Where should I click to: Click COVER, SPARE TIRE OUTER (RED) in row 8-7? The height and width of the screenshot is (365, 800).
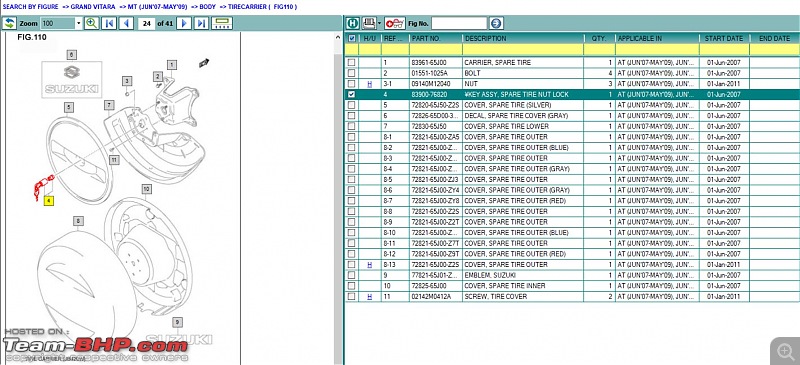pyautogui.click(x=515, y=201)
